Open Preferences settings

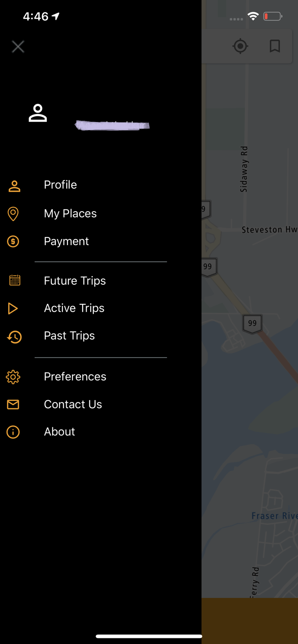point(75,377)
